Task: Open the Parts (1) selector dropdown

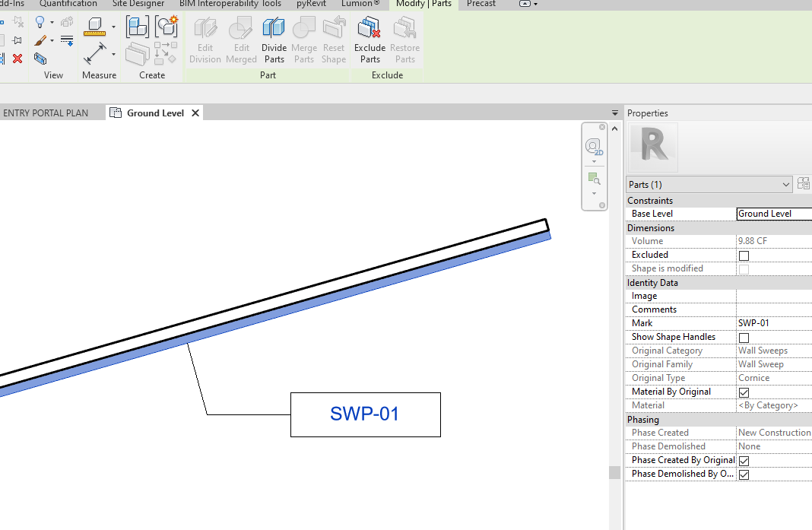Action: (x=786, y=184)
